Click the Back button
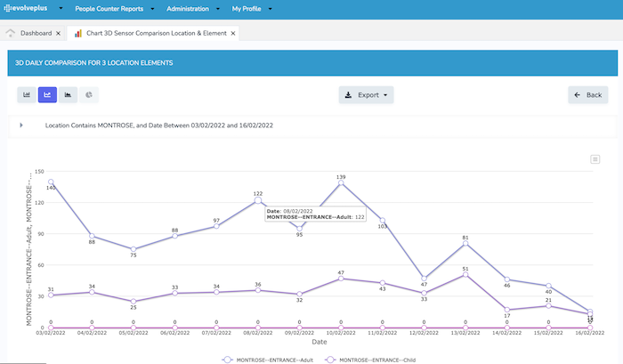Image resolution: width=623 pixels, height=364 pixels. [588, 95]
